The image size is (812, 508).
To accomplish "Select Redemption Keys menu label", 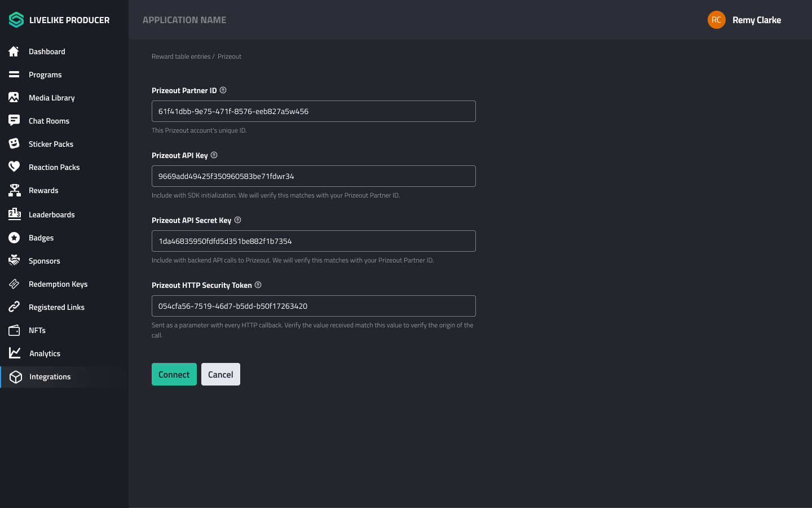I will pyautogui.click(x=58, y=284).
